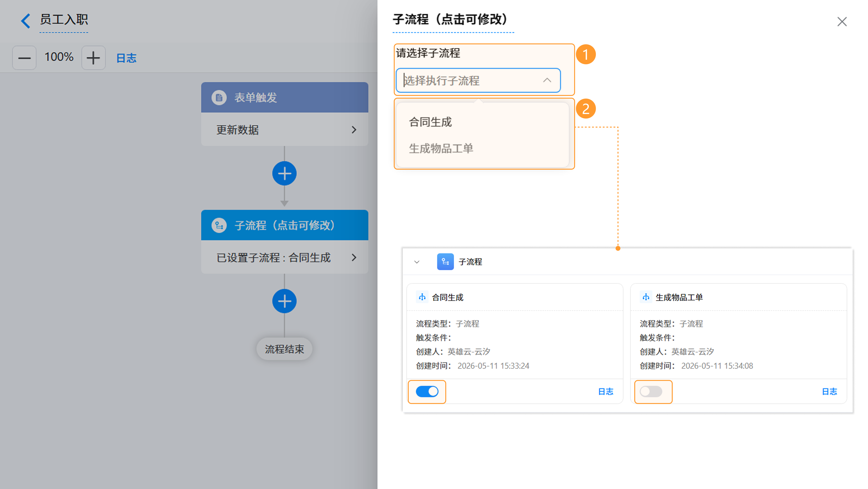Select the 表单触发 node header
This screenshot has width=868, height=489.
click(x=285, y=97)
